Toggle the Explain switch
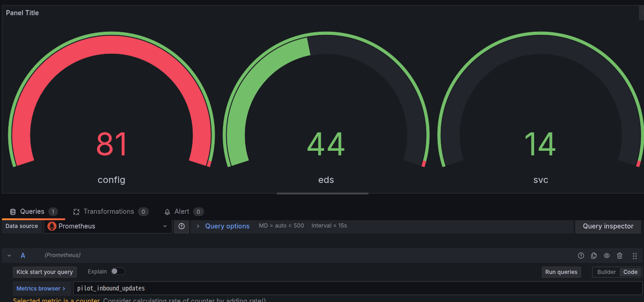 (x=118, y=271)
